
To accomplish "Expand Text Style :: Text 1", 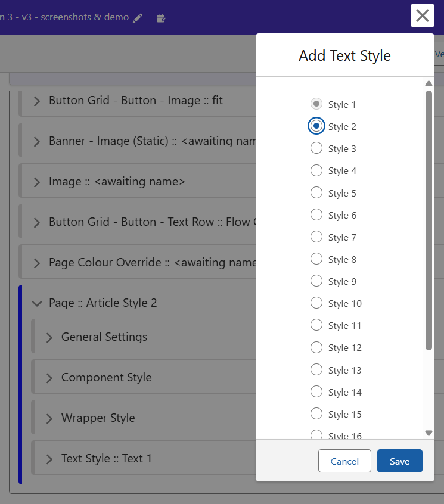I will tap(49, 459).
